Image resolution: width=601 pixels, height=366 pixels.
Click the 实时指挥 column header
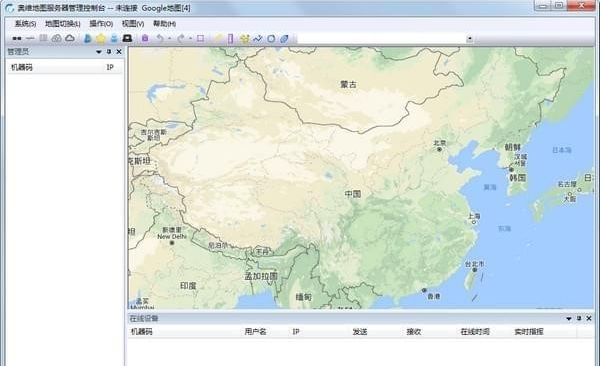529,332
